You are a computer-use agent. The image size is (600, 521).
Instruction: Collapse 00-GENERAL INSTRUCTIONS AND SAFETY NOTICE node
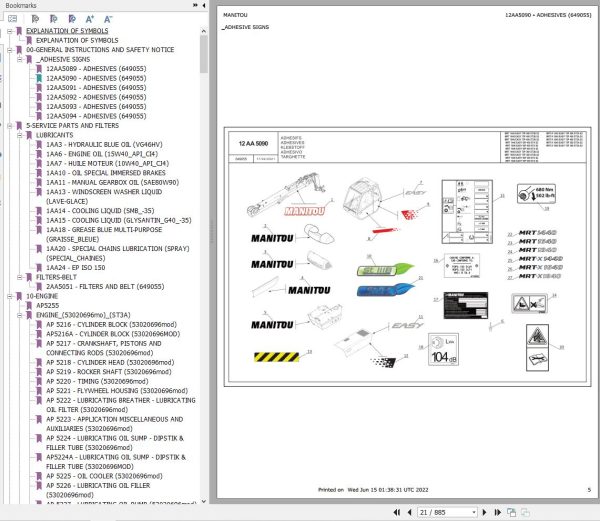tap(10, 50)
